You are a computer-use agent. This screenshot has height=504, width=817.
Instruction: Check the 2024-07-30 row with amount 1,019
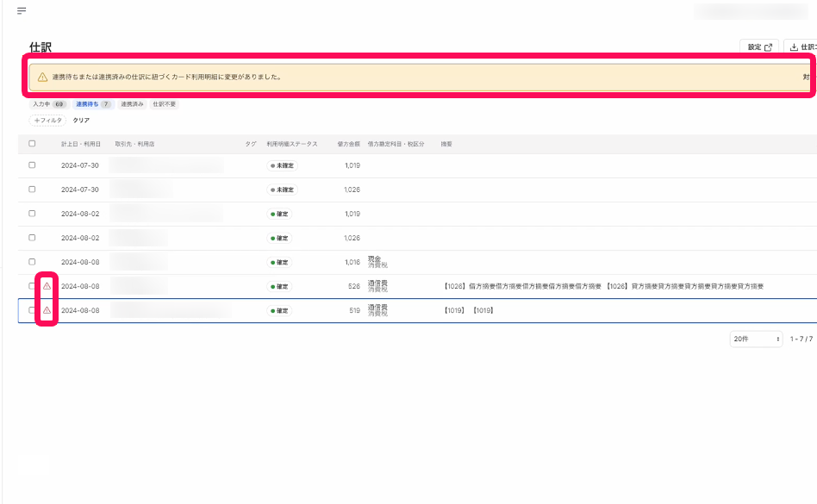32,165
